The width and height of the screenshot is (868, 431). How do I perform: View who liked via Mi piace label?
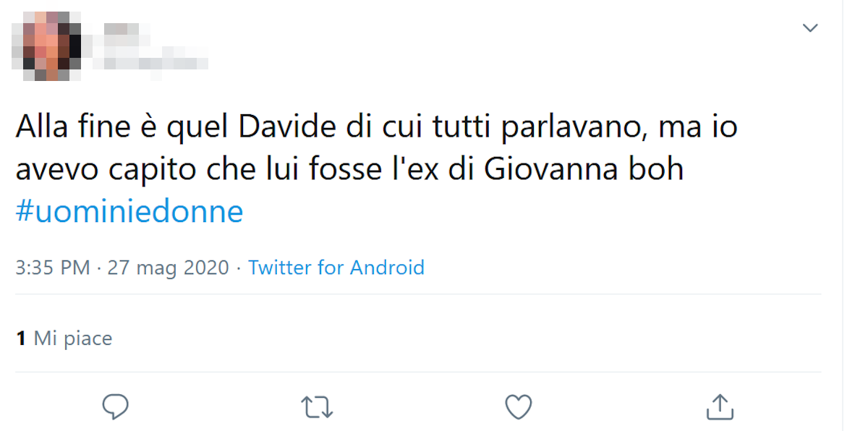[73, 338]
